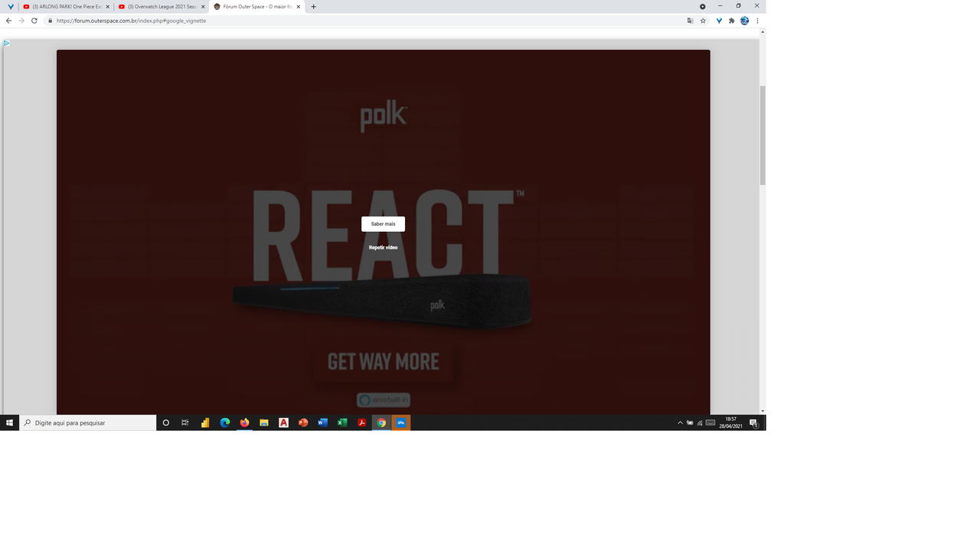The height and width of the screenshot is (551, 980).
Task: Click the scrollbar down arrow
Action: point(763,411)
